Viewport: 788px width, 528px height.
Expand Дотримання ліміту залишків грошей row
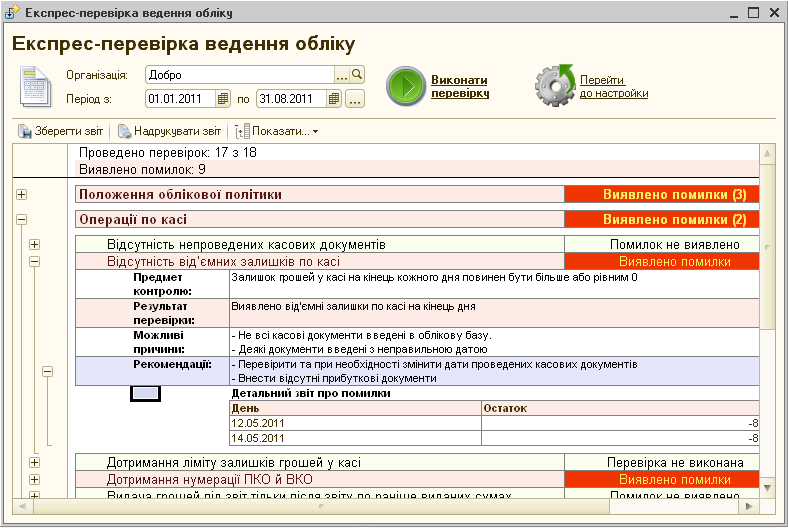[x=34, y=463]
